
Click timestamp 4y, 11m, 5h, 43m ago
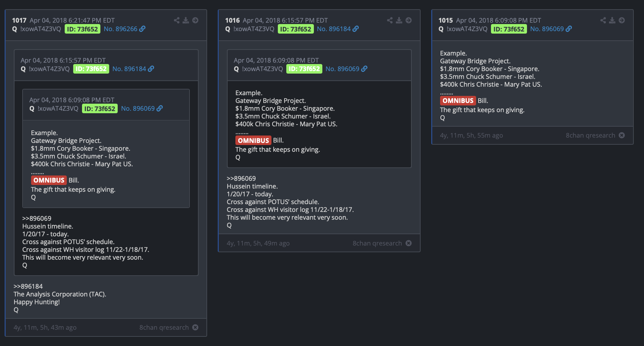click(45, 327)
